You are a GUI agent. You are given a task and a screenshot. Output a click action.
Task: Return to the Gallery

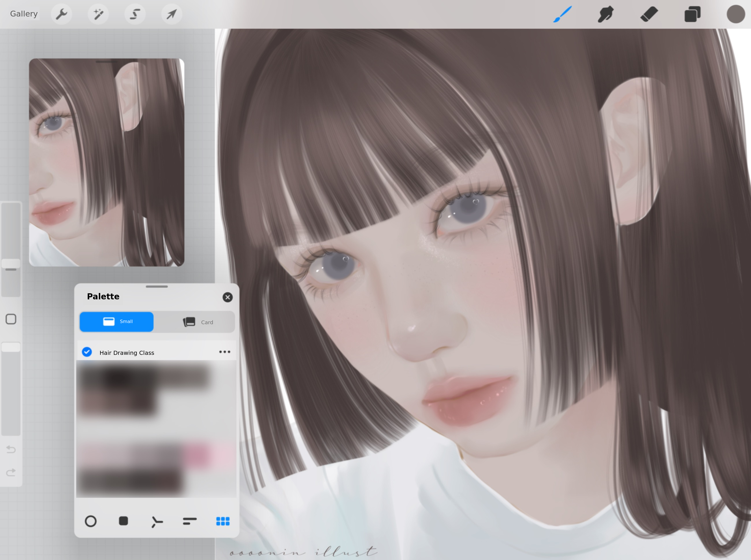pos(24,14)
